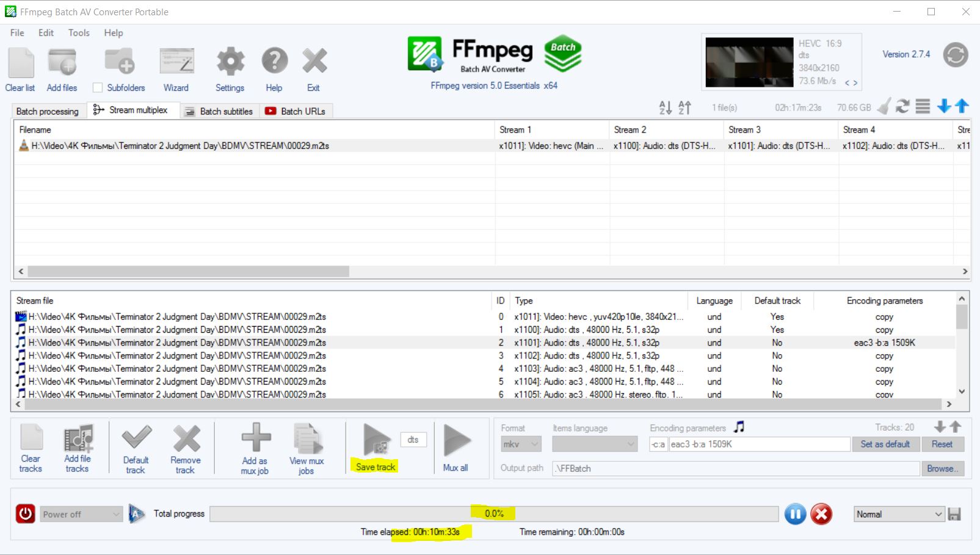The width and height of the screenshot is (980, 555).
Task: Switch to the Batch subtitles tab
Action: [x=220, y=111]
